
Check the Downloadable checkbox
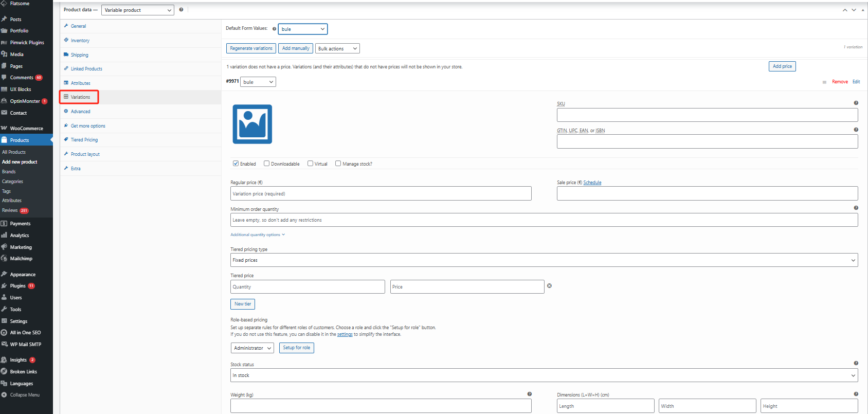tap(266, 164)
